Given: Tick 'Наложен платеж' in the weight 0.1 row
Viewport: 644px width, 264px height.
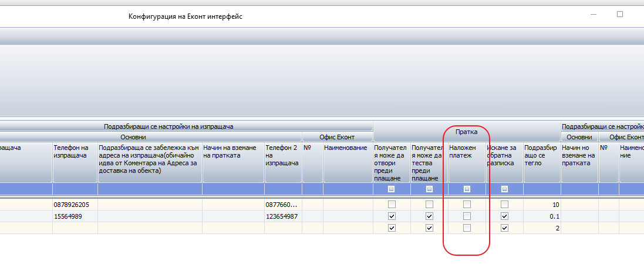Looking at the screenshot, I should point(467,216).
